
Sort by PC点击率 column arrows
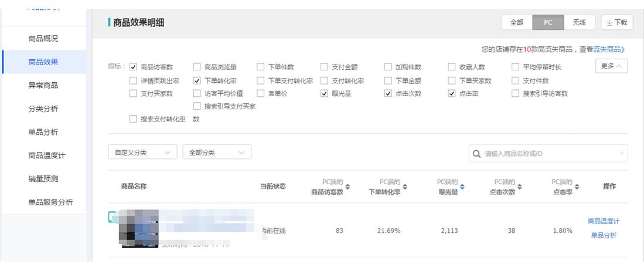577,187
